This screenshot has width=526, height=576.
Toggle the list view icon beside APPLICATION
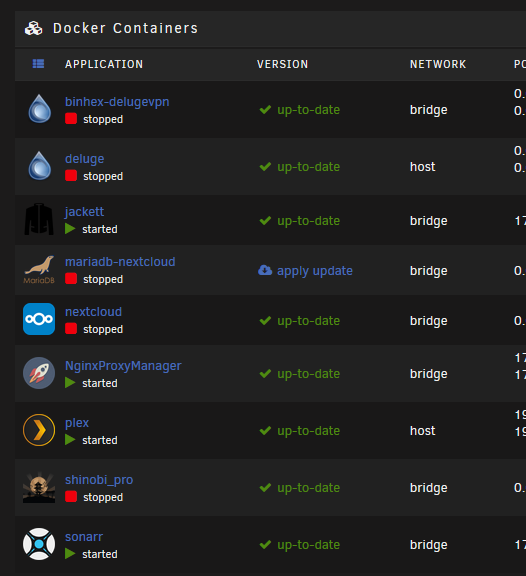[38, 64]
